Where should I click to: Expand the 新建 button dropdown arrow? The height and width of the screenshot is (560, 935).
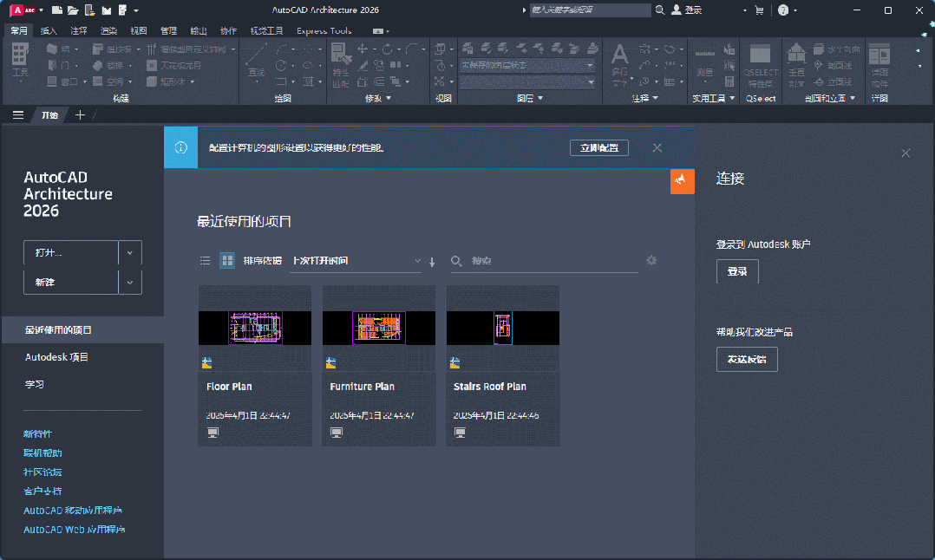pyautogui.click(x=130, y=283)
